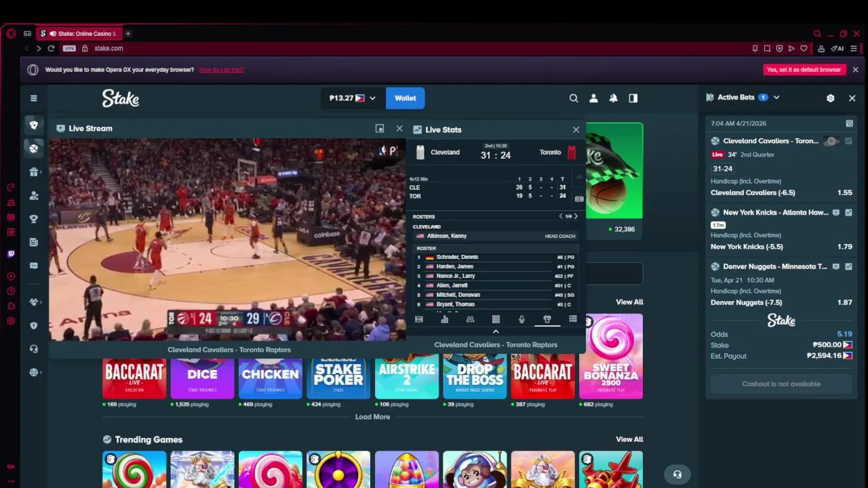
Task: Open Responsible Gambling shield icon in sidebar
Action: click(33, 325)
